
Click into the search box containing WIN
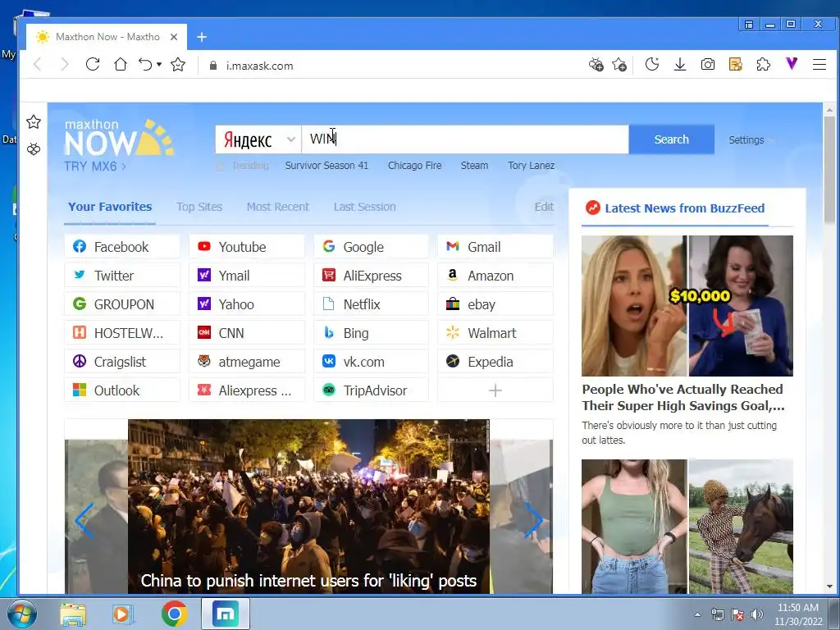465,139
